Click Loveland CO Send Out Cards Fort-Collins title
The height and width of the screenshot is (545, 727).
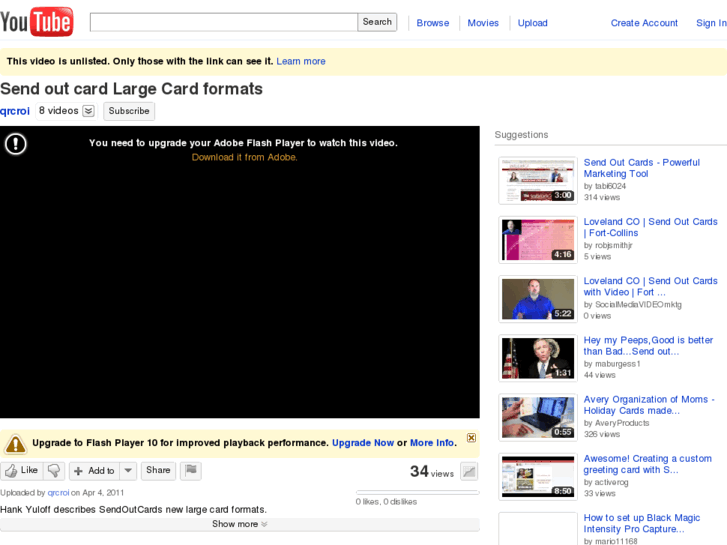[x=650, y=227]
